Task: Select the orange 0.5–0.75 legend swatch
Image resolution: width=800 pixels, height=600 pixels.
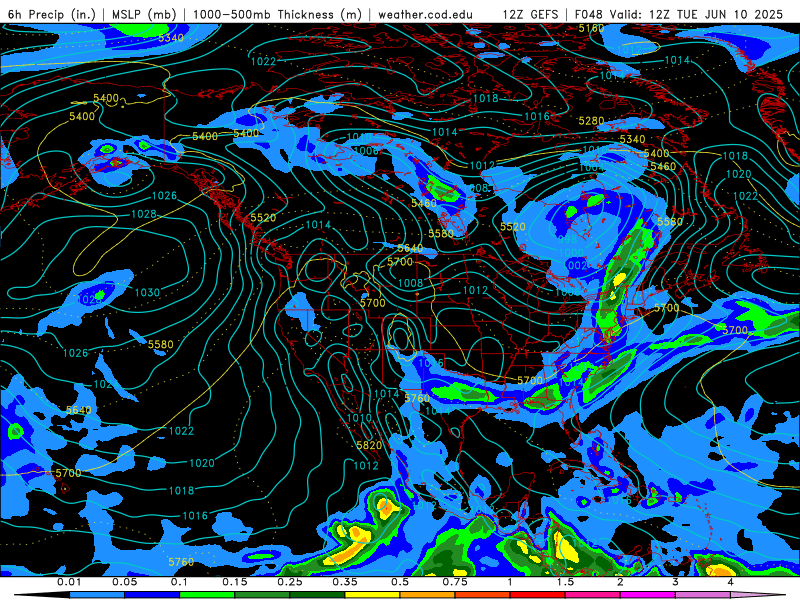Action: click(428, 595)
